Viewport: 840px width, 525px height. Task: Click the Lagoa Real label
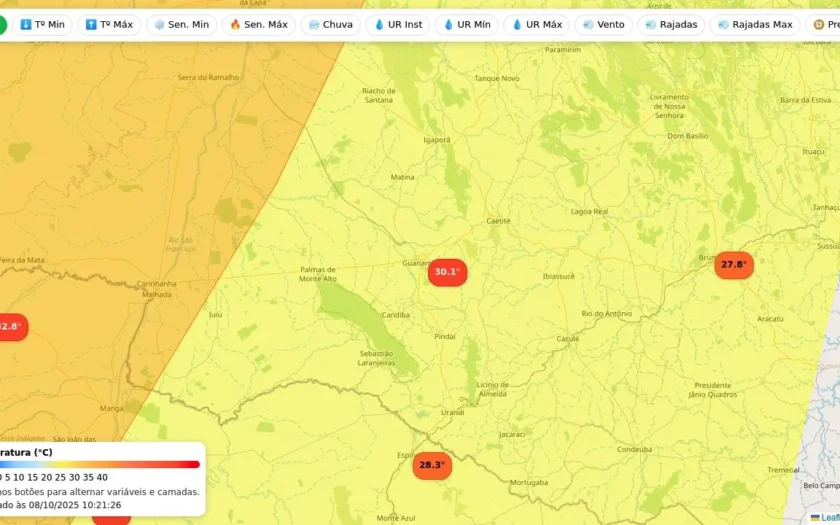point(589,212)
